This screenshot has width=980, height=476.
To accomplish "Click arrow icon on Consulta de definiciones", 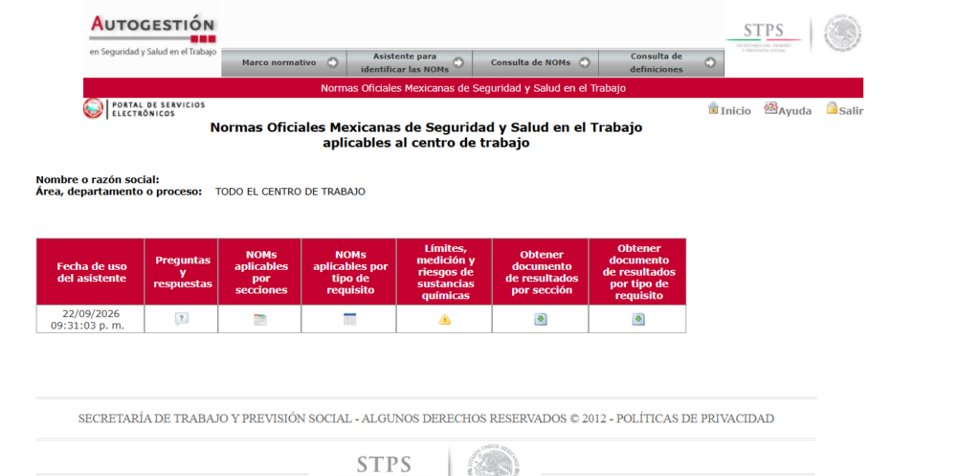I will point(710,62).
